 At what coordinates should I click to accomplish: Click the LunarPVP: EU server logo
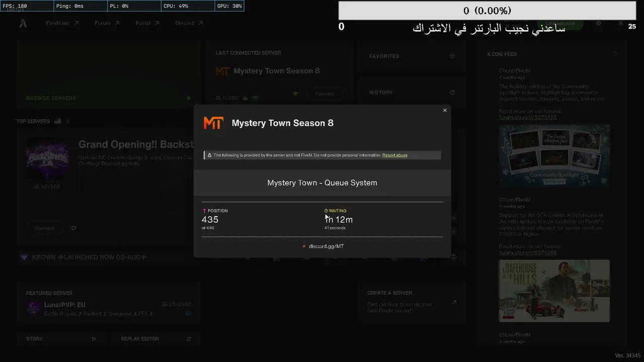click(x=34, y=308)
